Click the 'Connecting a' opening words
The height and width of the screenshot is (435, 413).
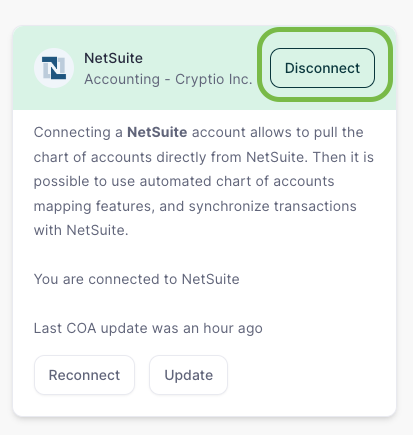[x=78, y=132]
